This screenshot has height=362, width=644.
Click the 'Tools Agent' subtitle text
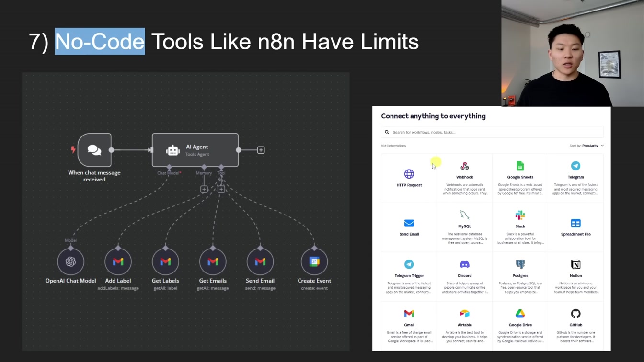click(197, 154)
